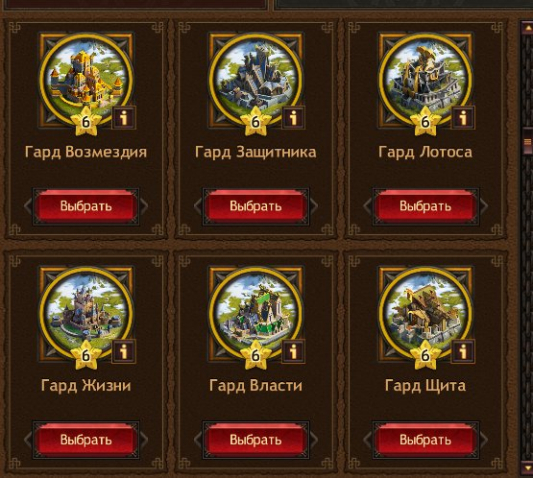The image size is (533, 478).
Task: Click scrollbar down arrow at bottom right
Action: (528, 468)
